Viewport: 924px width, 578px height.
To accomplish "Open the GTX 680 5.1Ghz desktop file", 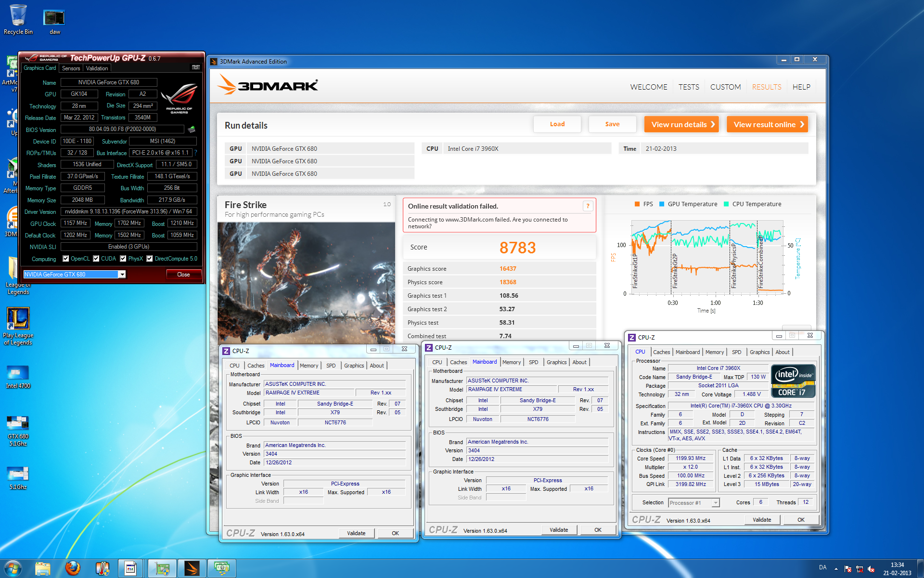I will point(18,431).
